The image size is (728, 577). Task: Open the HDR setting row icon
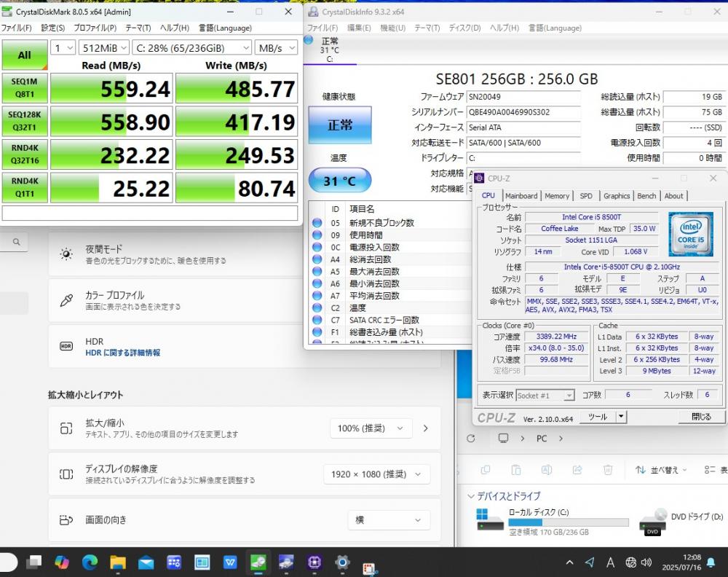click(x=66, y=347)
